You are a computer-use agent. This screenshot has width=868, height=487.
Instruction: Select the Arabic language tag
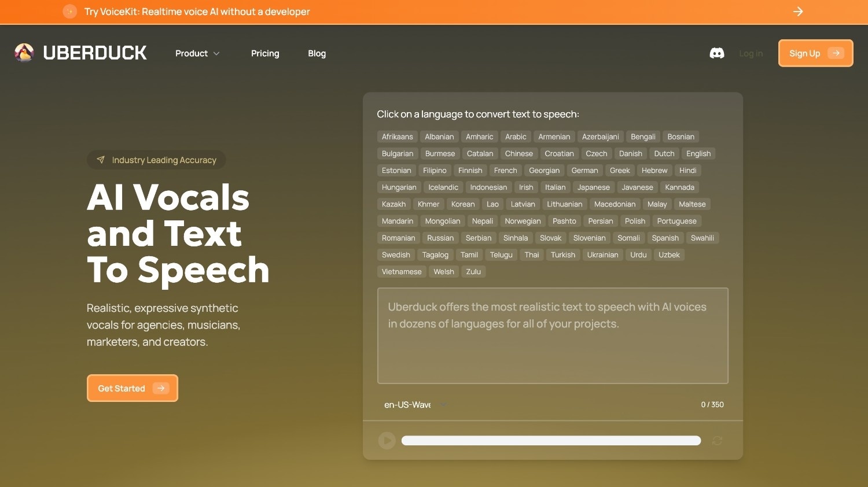(x=516, y=137)
